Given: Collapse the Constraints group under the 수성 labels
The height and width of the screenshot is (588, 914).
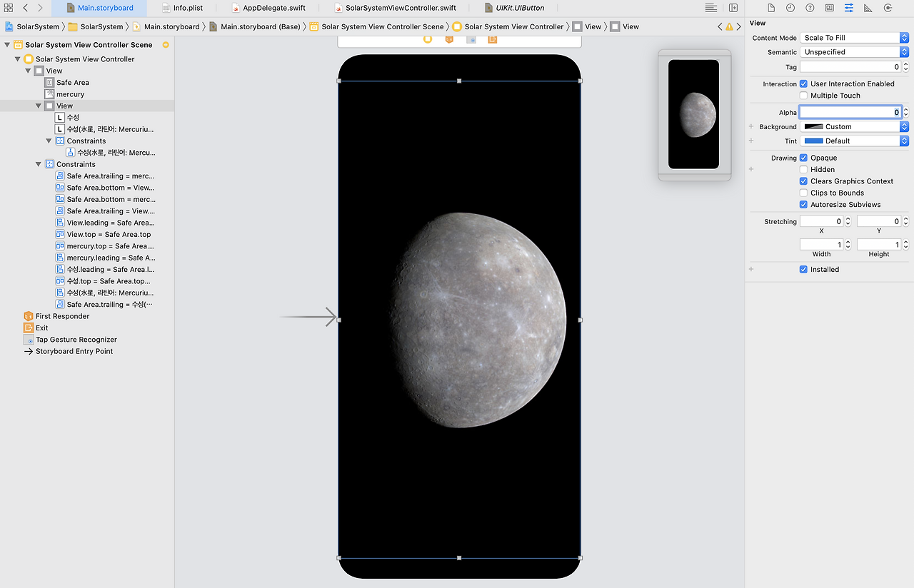Looking at the screenshot, I should pos(49,141).
